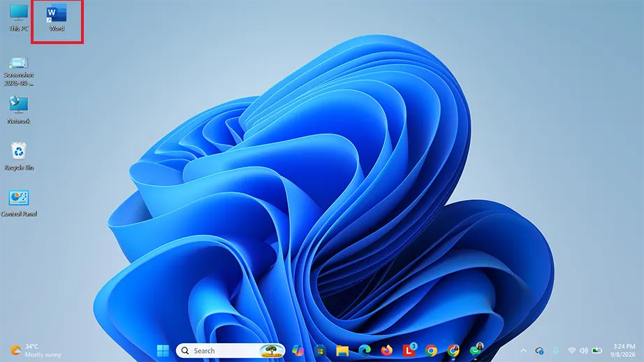Open File Explorer from the taskbar

[342, 351]
